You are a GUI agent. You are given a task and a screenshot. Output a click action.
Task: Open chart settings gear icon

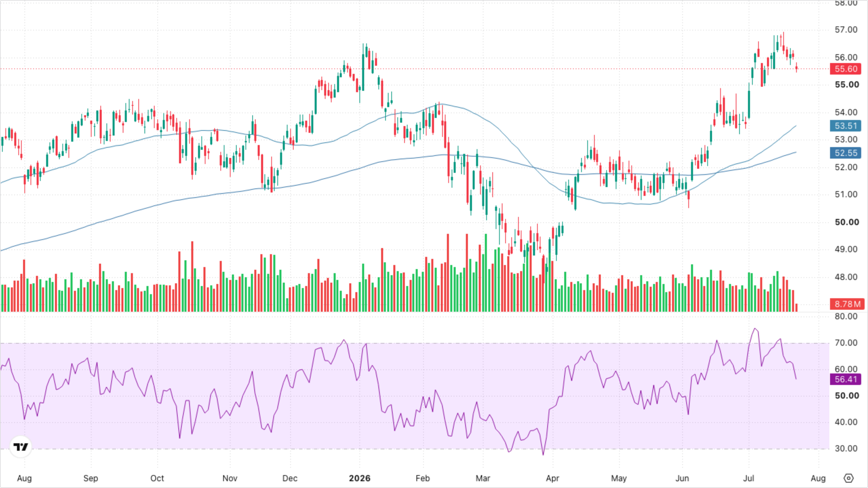pyautogui.click(x=848, y=478)
